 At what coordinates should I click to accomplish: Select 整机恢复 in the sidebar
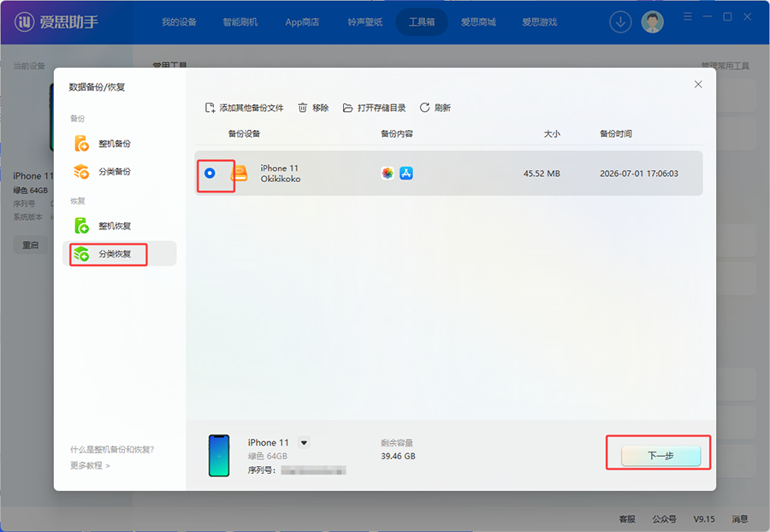coord(119,226)
